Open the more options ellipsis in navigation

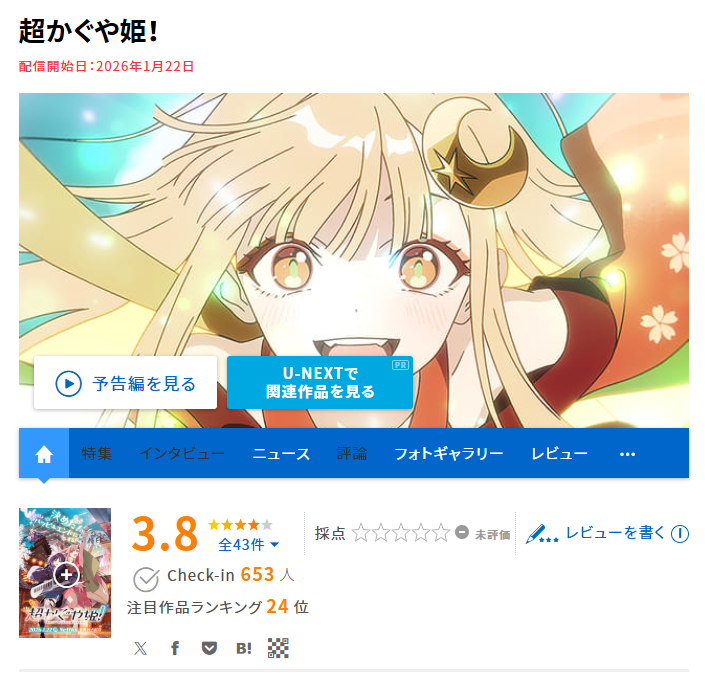[627, 454]
